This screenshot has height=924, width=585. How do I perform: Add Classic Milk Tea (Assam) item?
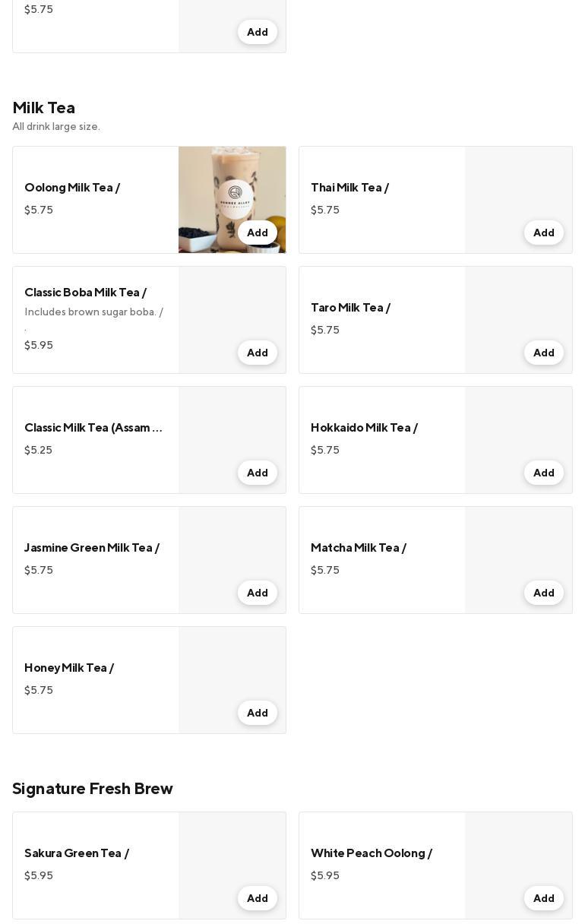click(257, 473)
